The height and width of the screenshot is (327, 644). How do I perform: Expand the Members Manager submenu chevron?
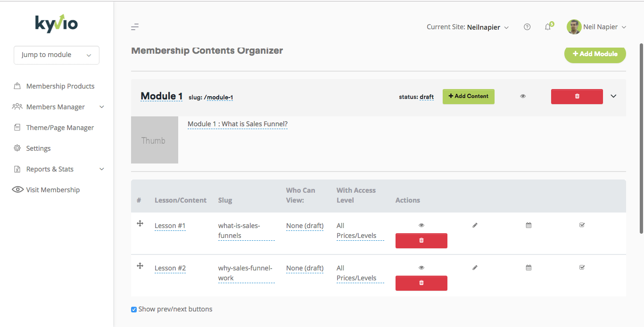click(x=102, y=107)
